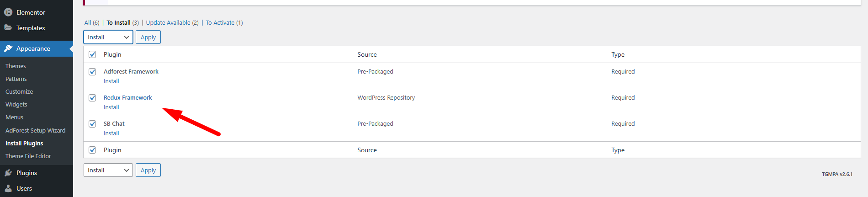Click the top Apply button
Image resolution: width=868 pixels, height=197 pixels.
pyautogui.click(x=148, y=37)
